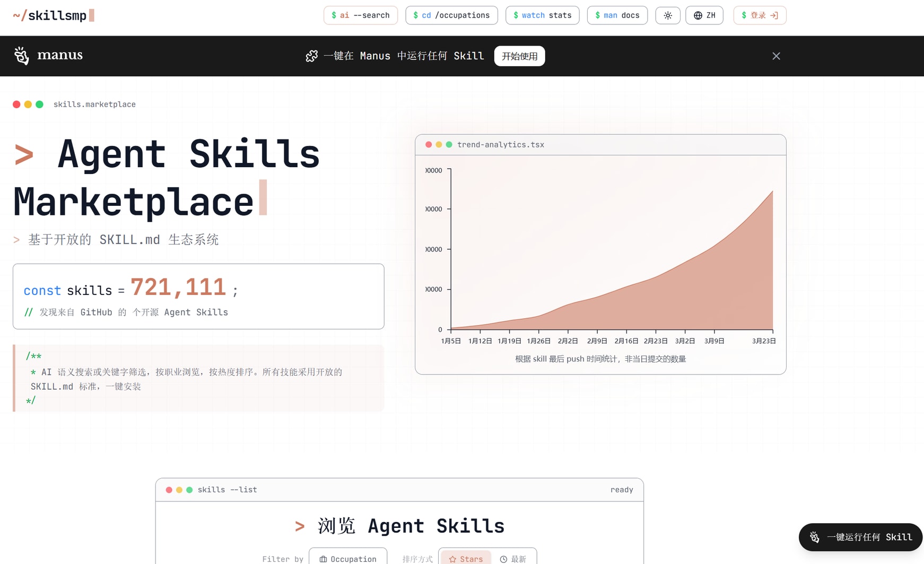The width and height of the screenshot is (924, 564).
Task: Click the 721,111 skills count
Action: pos(178,288)
